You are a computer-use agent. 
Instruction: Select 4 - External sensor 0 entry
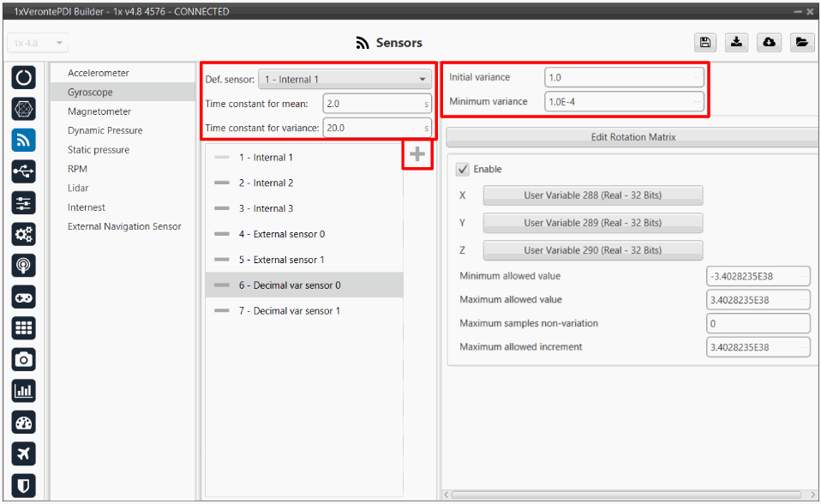coord(281,234)
